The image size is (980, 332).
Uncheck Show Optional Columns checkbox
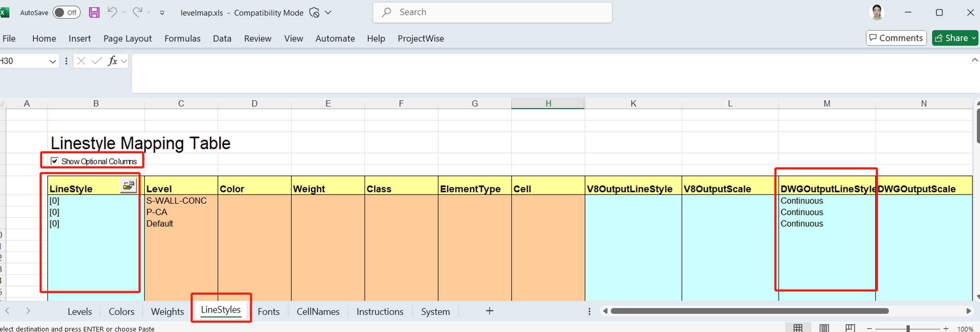pos(55,161)
